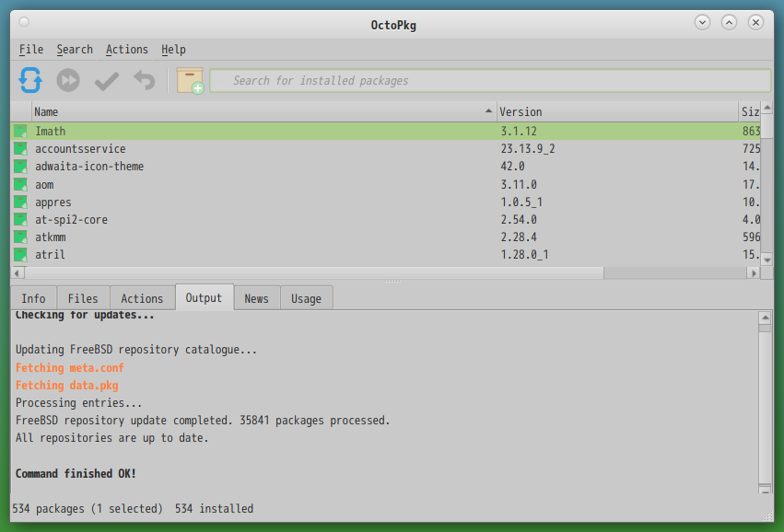Open the Actions menu
784x532 pixels.
127,50
